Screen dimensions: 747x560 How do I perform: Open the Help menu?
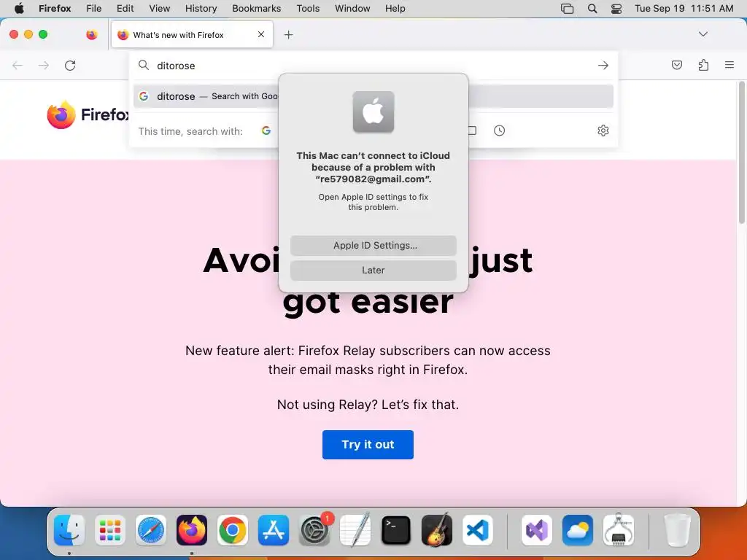pos(395,9)
